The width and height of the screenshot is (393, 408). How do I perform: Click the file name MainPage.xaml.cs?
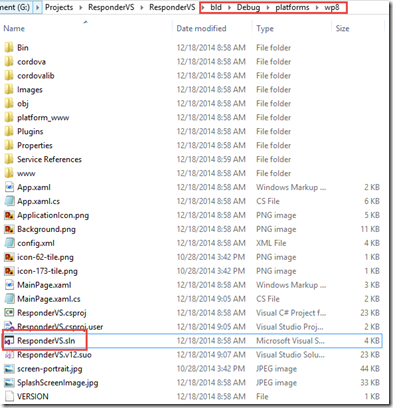(49, 299)
